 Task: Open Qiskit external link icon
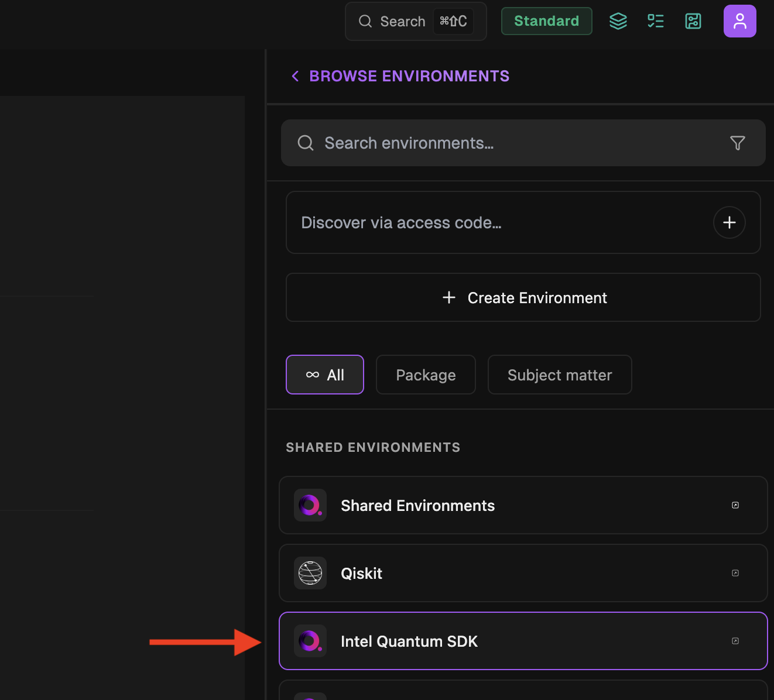click(735, 573)
